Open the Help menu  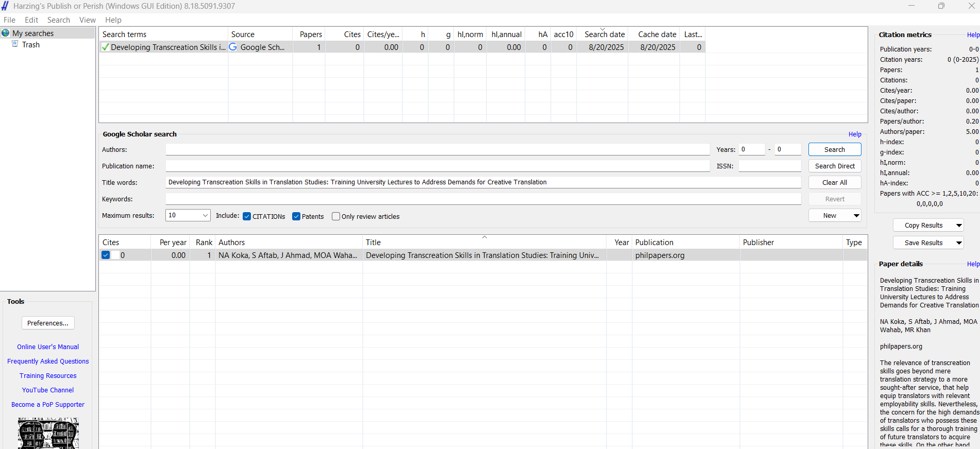tap(113, 20)
